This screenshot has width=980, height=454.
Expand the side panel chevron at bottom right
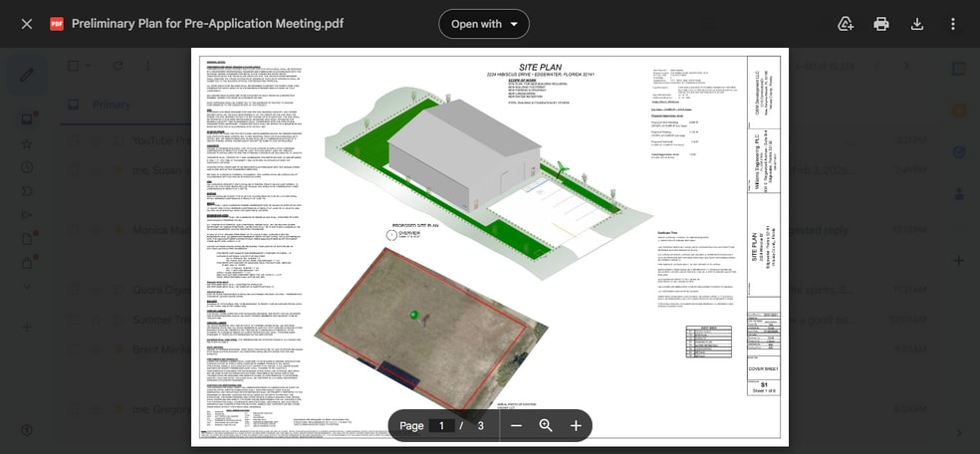(958, 432)
